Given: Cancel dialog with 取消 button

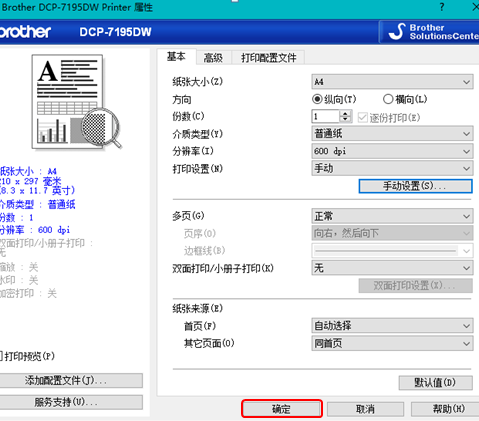Looking at the screenshot, I should (365, 409).
